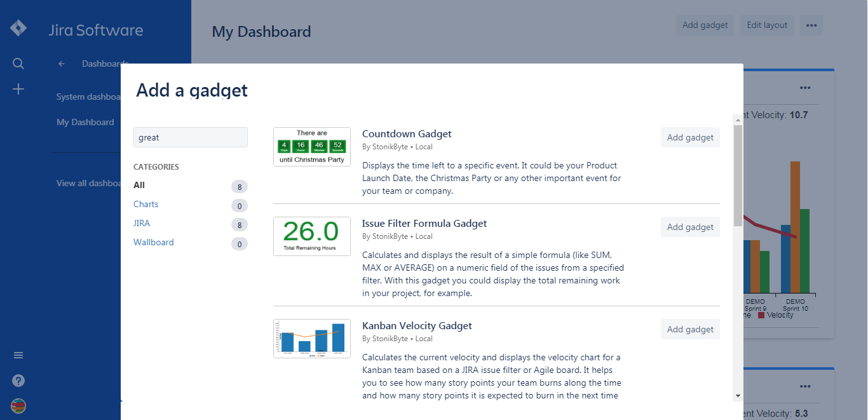Screen dimensions: 868x420
Task: Select the Charts category
Action: click(x=146, y=204)
